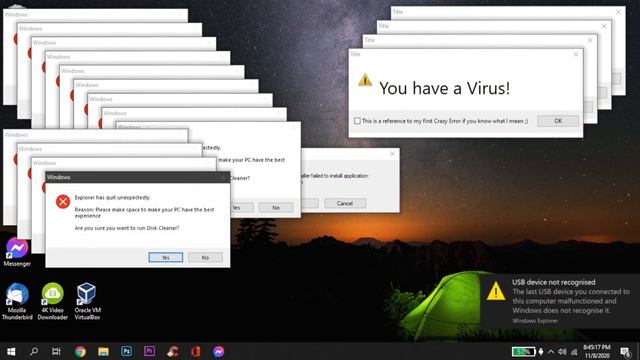Click OK in You have a Virus dialog
The height and width of the screenshot is (360, 640).
coord(558,121)
